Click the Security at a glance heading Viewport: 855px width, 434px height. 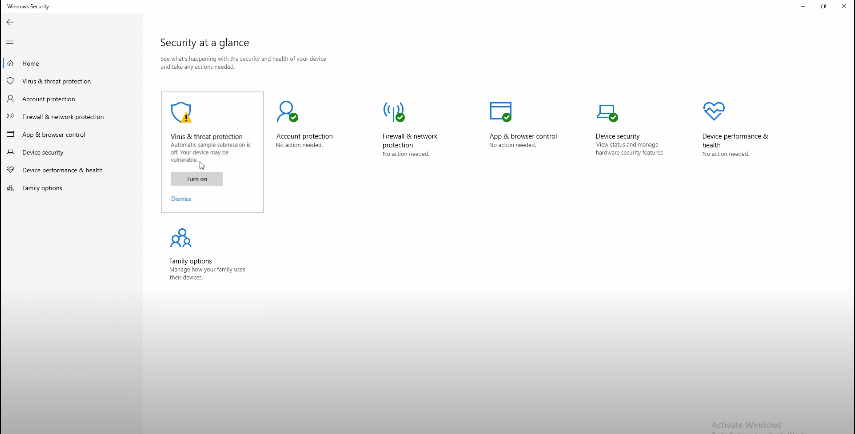pyautogui.click(x=204, y=43)
